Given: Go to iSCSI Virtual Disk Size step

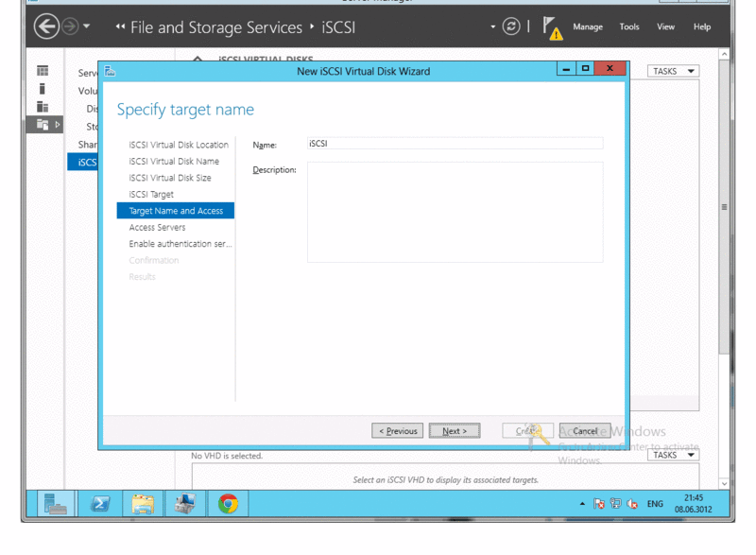Looking at the screenshot, I should (x=170, y=178).
